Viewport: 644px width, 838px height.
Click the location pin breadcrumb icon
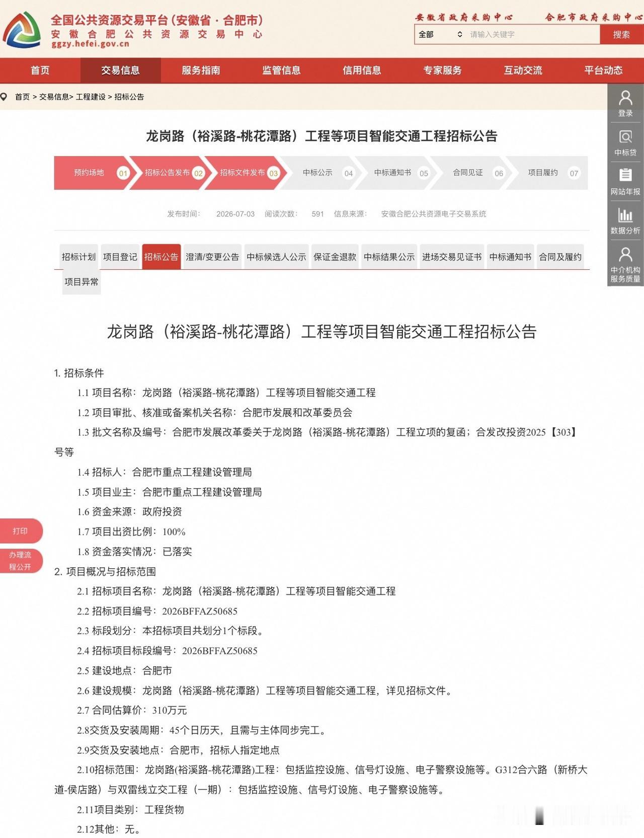(x=4, y=97)
